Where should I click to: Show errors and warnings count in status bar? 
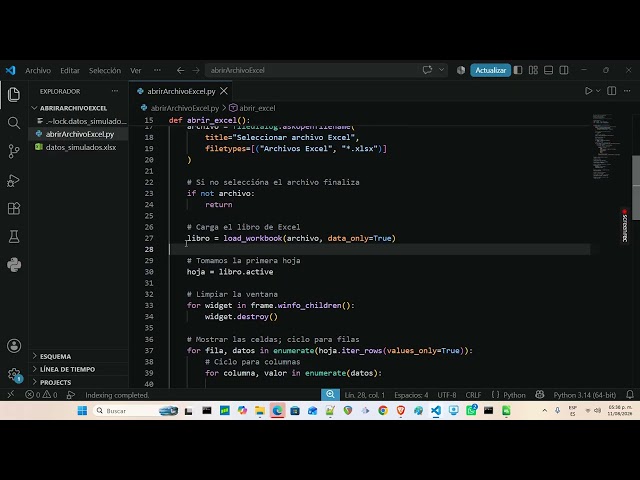[x=41, y=395]
